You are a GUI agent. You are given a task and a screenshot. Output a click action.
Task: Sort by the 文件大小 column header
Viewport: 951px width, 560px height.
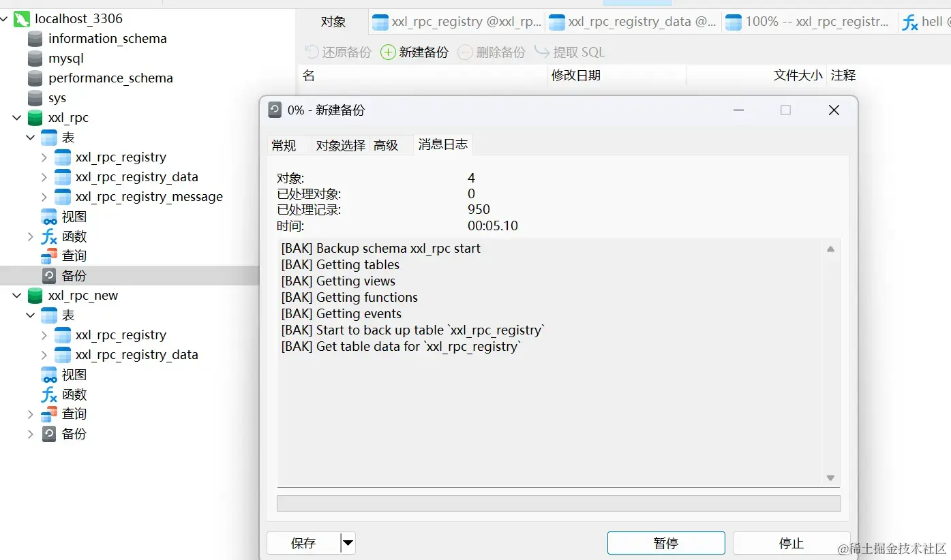[757, 76]
